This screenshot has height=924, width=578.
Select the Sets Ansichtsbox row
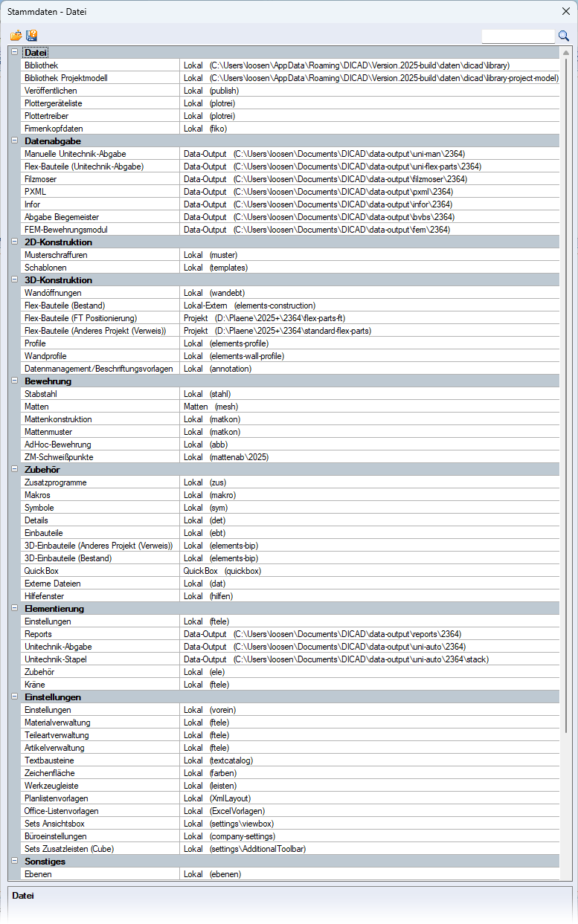(x=290, y=824)
